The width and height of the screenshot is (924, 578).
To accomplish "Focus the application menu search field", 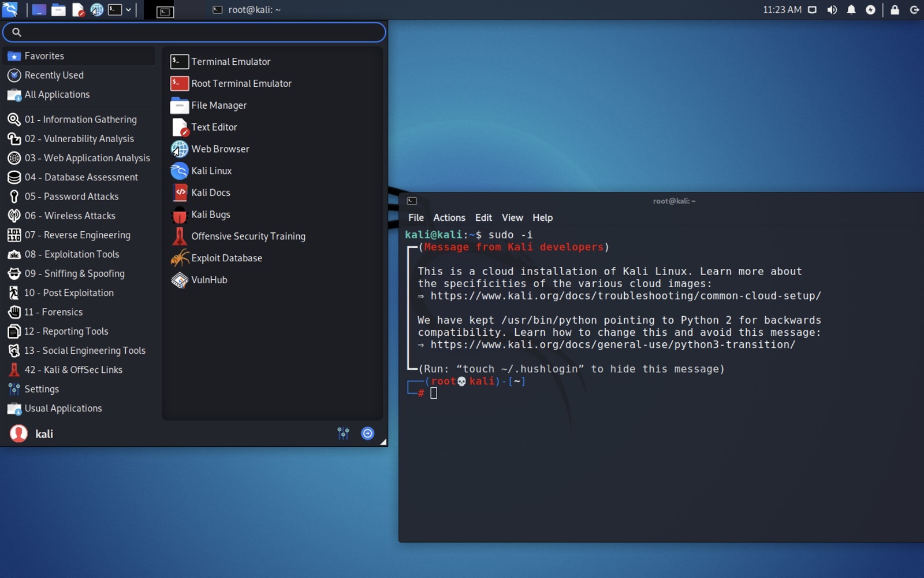I will point(194,32).
